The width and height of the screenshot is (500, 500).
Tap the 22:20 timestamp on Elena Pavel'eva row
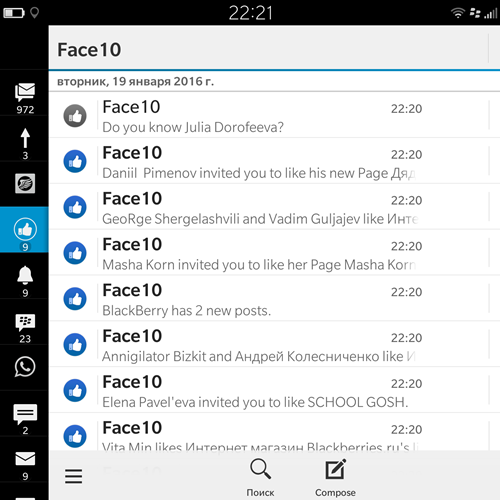[406, 384]
